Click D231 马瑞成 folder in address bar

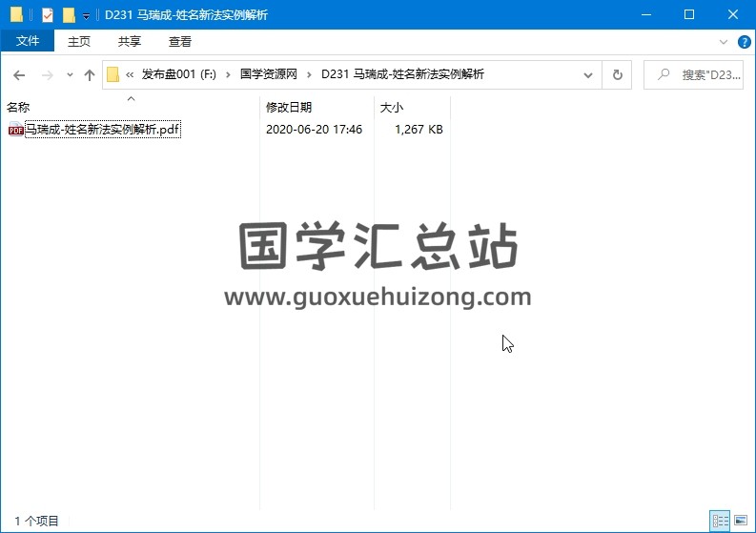pos(402,74)
